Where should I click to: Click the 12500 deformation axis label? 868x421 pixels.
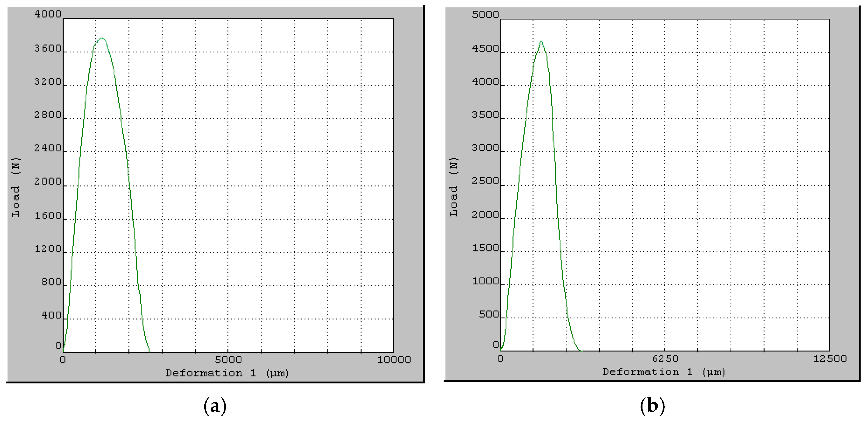click(x=830, y=359)
